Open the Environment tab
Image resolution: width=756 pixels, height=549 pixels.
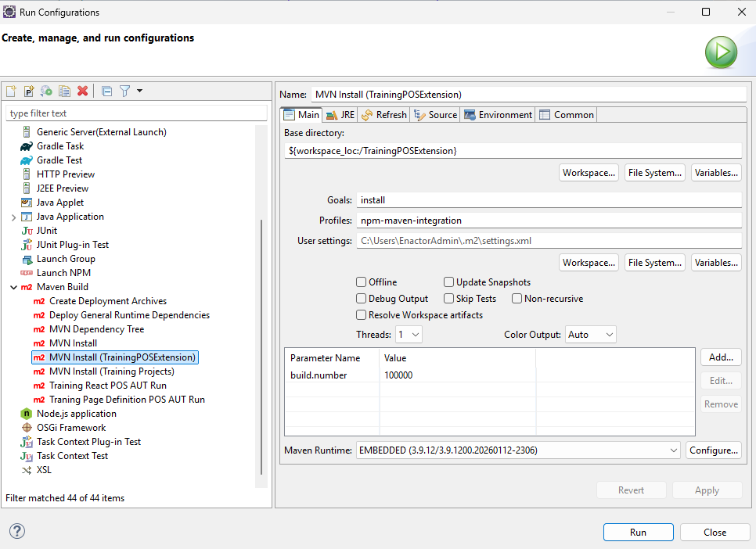(x=498, y=115)
